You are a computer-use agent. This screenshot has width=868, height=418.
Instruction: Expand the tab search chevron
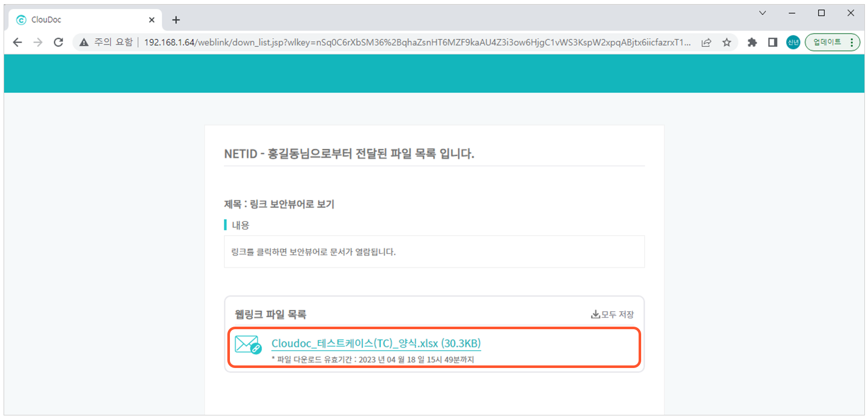(762, 13)
